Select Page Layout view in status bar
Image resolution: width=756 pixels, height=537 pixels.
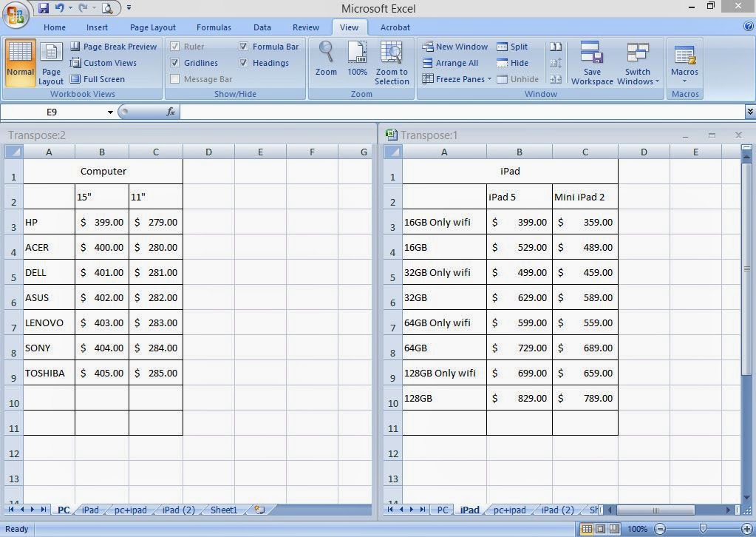(600, 529)
